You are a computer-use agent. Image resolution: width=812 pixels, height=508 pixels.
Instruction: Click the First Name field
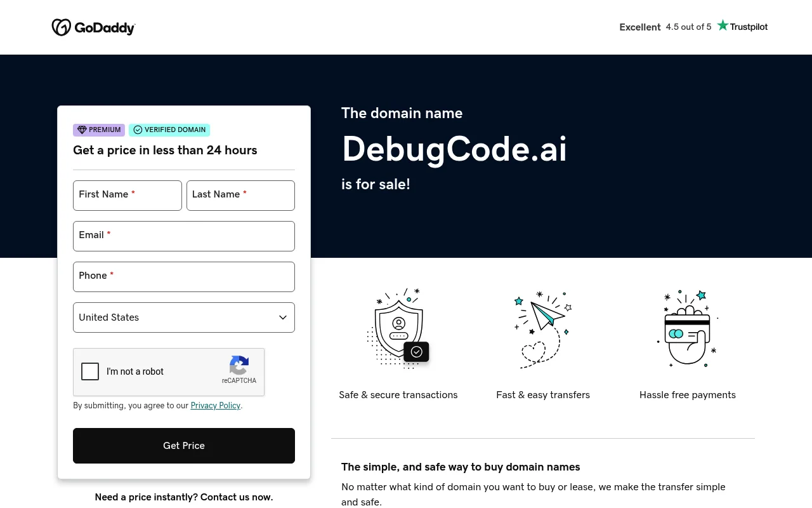tap(128, 196)
